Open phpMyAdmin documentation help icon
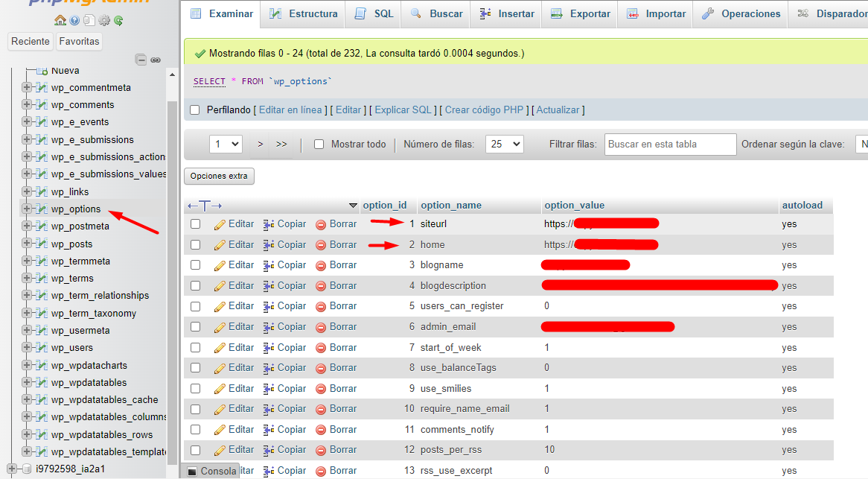 pos(74,21)
